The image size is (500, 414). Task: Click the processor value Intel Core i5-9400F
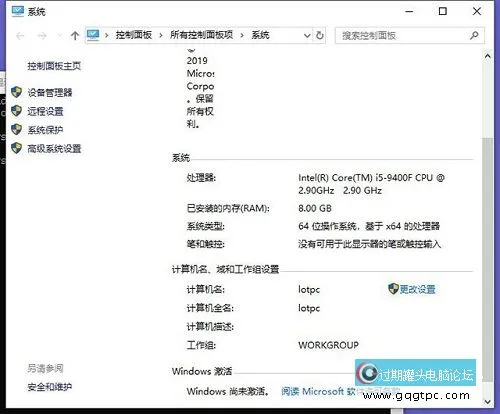[x=372, y=184]
